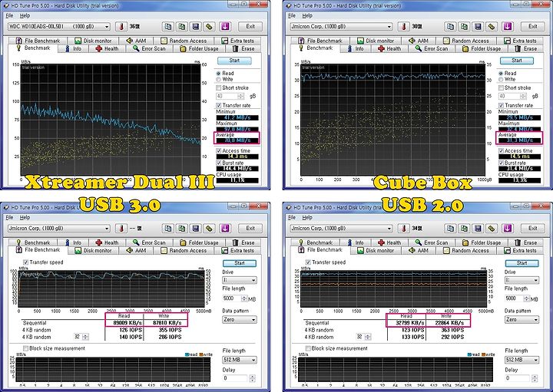Image resolution: width=553 pixels, height=392 pixels.
Task: Open Jmicron drive dropdown in USB 2.0 window
Action: coord(341,229)
